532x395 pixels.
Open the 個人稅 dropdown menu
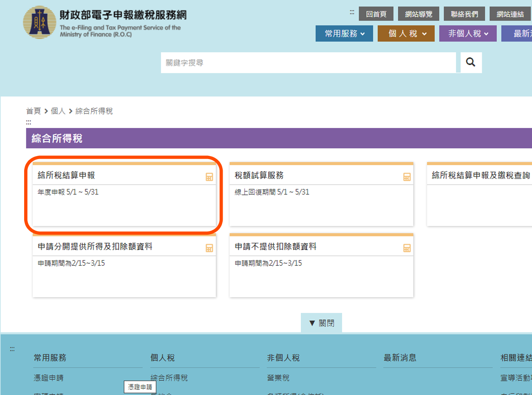pyautogui.click(x=406, y=34)
